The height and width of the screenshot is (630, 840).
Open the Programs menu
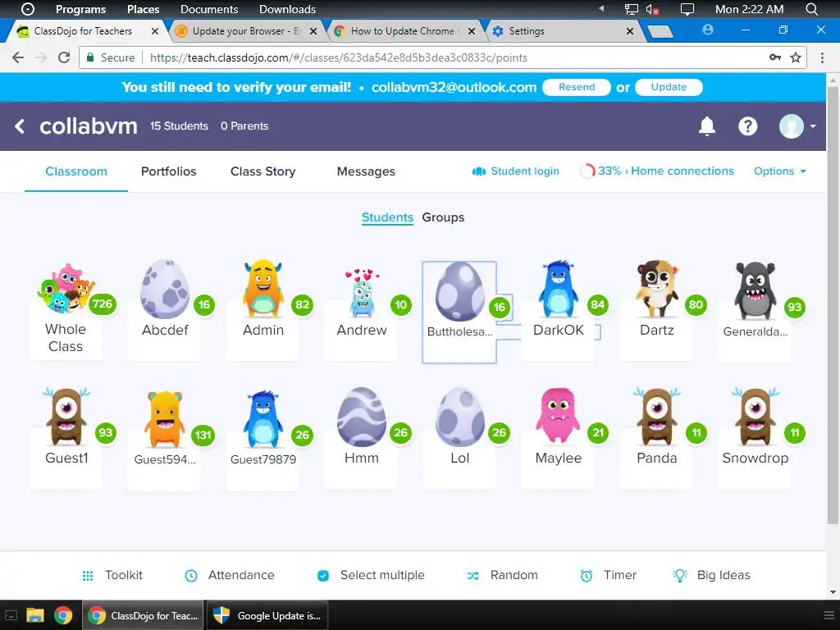coord(81,9)
